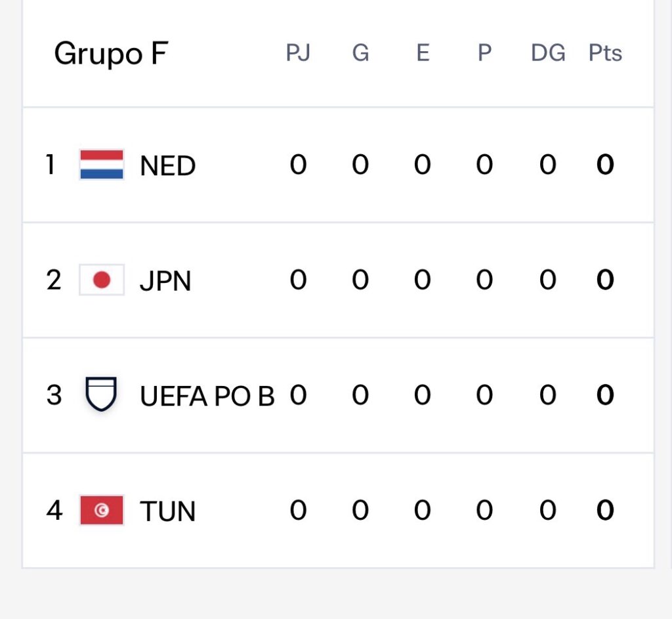Click position number 2 in standings
This screenshot has width=672, height=619.
[54, 280]
